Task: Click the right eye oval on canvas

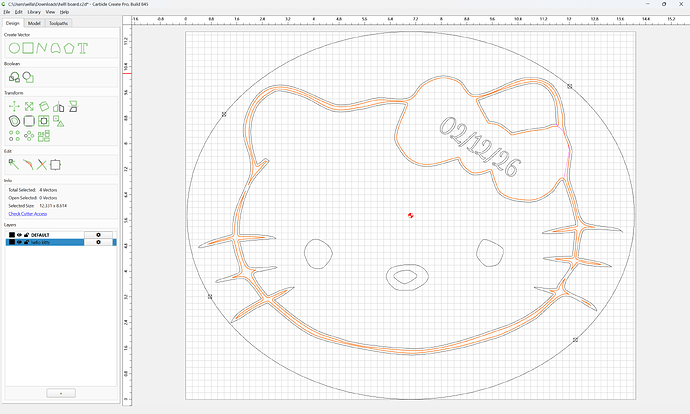Action: [x=490, y=253]
